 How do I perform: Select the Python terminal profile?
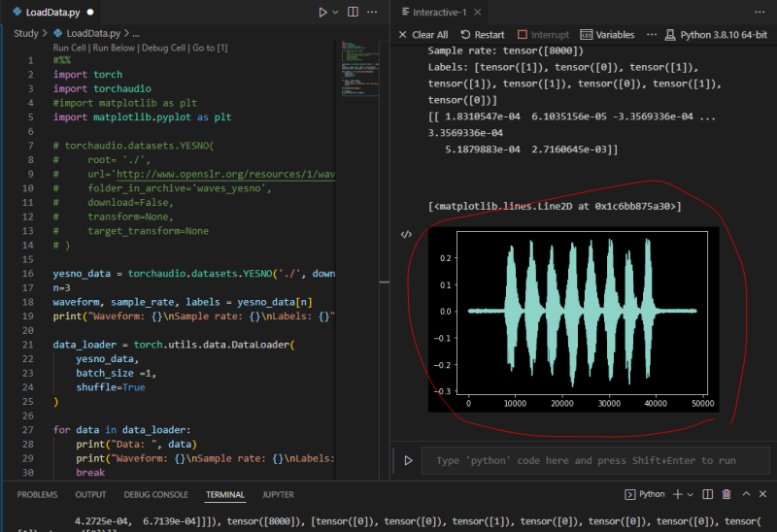(x=645, y=494)
